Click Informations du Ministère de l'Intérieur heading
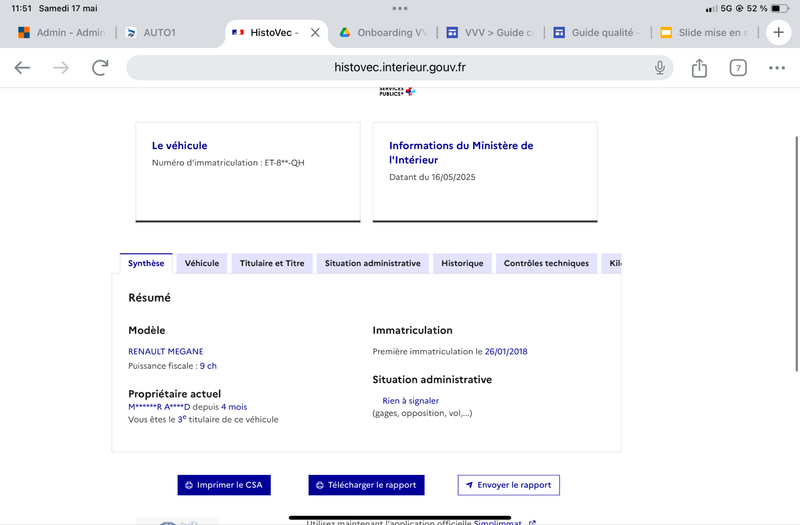 click(x=461, y=153)
